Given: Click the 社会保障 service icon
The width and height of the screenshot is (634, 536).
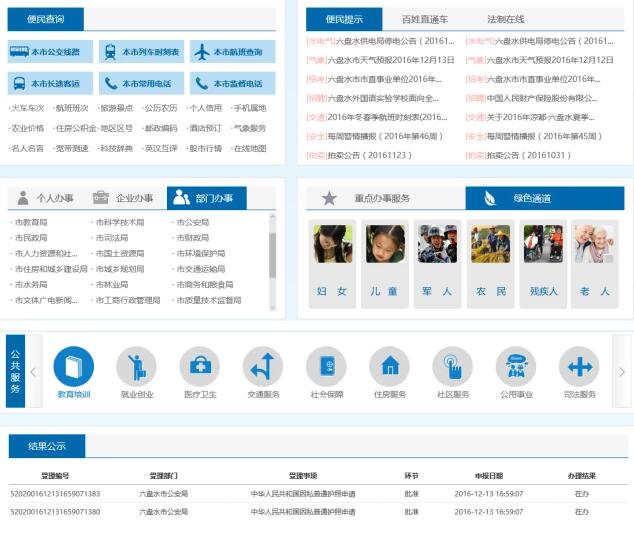Looking at the screenshot, I should tap(326, 367).
